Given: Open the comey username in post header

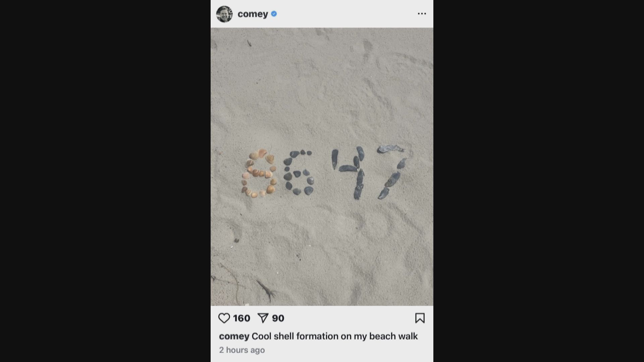Looking at the screenshot, I should pyautogui.click(x=253, y=14).
